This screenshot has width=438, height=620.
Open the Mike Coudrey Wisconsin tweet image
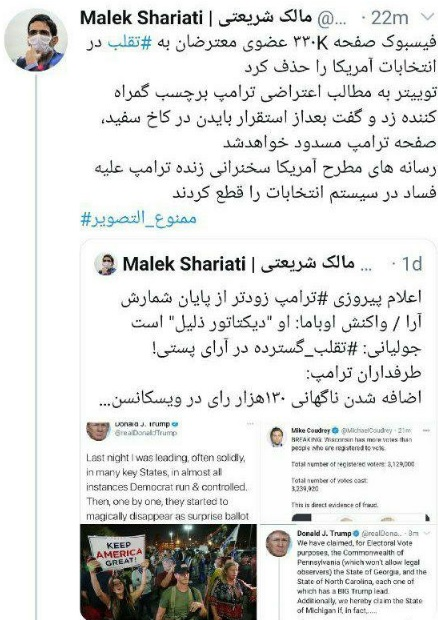click(349, 472)
